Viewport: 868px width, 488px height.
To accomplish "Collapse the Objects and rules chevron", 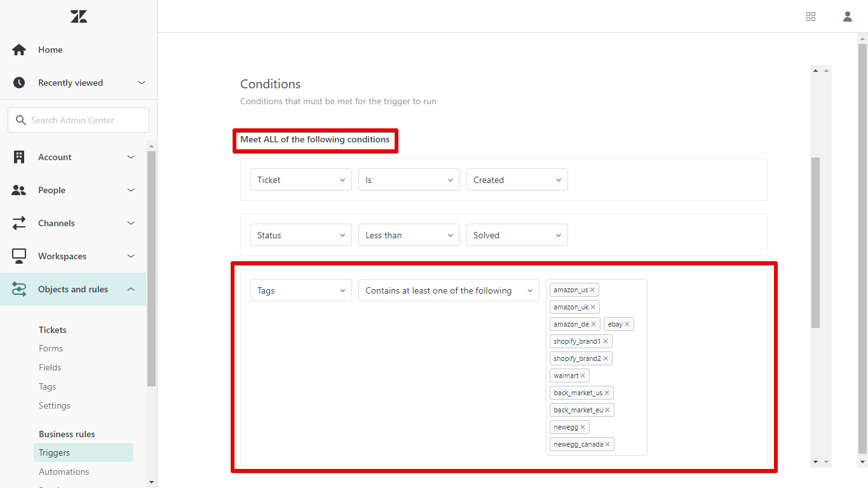I will point(131,289).
